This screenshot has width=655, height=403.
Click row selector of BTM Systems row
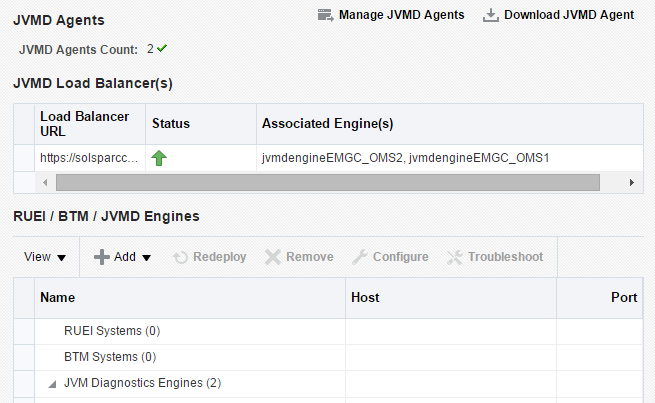pos(24,357)
